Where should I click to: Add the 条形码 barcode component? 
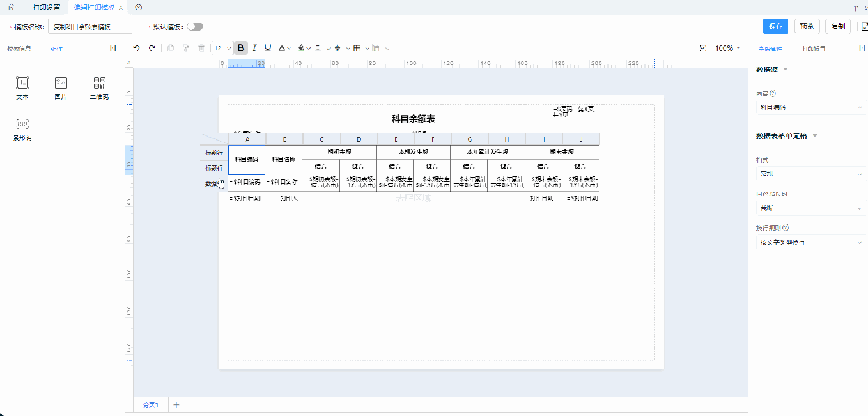22,130
